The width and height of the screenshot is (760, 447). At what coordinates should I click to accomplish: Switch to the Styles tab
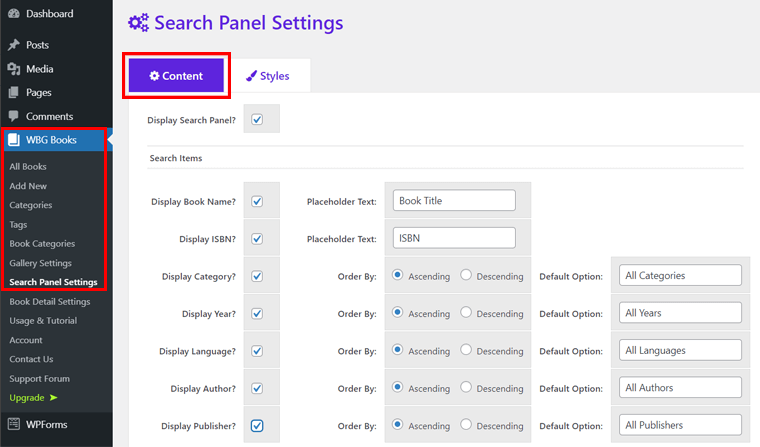268,76
